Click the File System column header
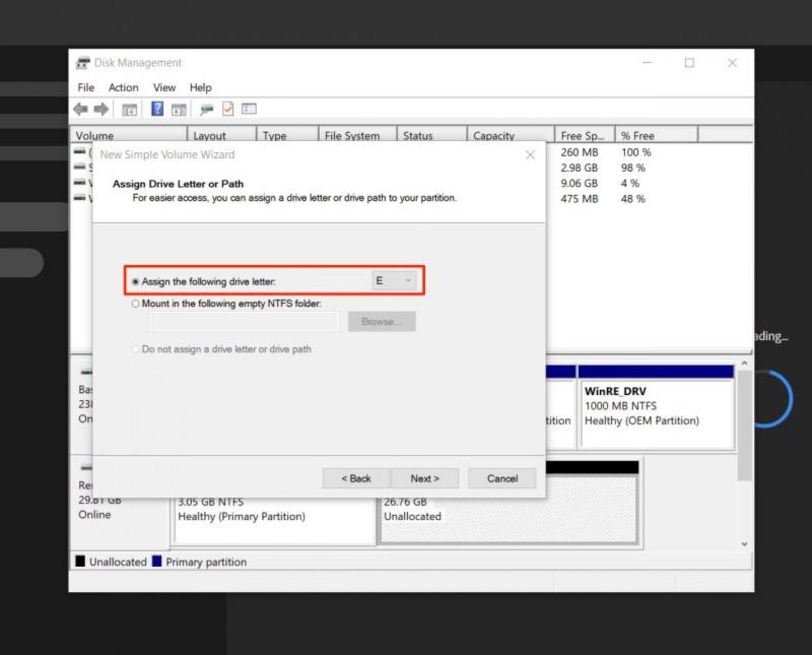This screenshot has height=655, width=812. pyautogui.click(x=358, y=135)
